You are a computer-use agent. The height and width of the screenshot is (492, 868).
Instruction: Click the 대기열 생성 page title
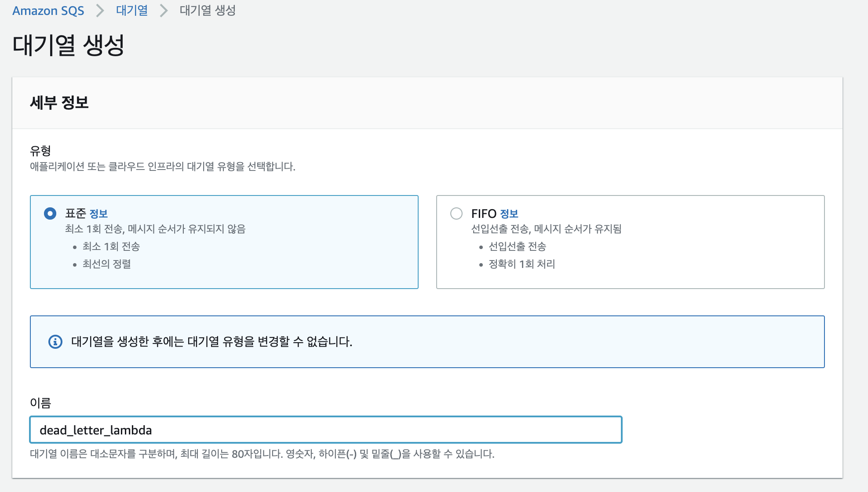click(69, 45)
